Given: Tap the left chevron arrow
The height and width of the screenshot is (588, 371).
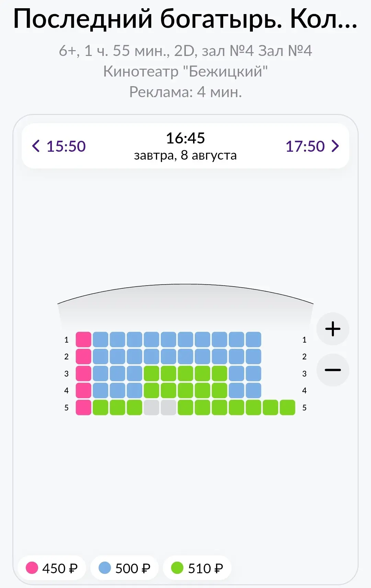Looking at the screenshot, I should pyautogui.click(x=36, y=146).
